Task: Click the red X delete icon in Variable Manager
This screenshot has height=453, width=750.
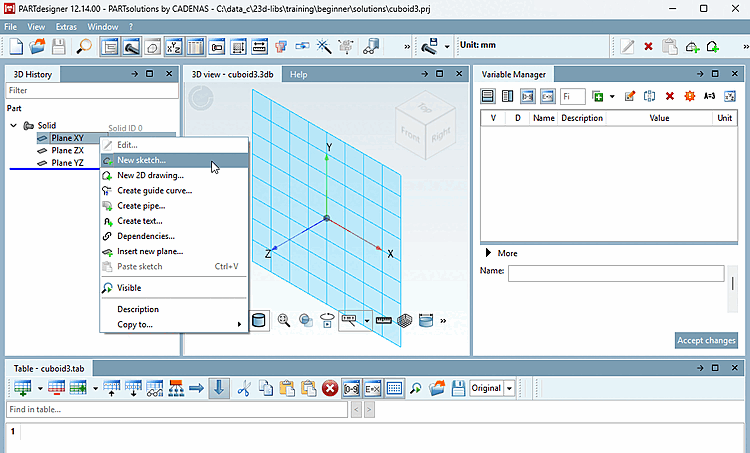Action: click(x=670, y=96)
